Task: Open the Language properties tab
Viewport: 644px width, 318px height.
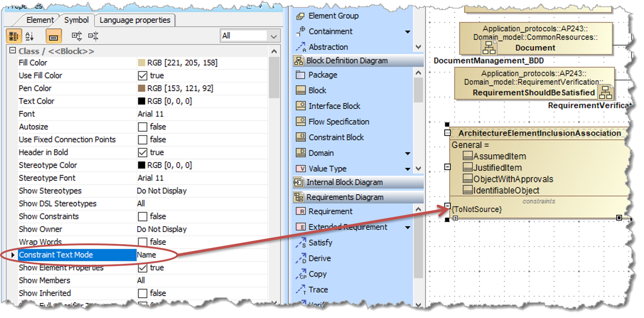Action: tap(135, 20)
